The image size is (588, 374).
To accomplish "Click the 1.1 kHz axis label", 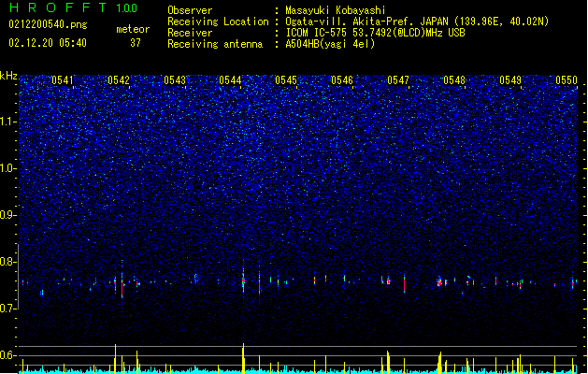I will [8, 122].
